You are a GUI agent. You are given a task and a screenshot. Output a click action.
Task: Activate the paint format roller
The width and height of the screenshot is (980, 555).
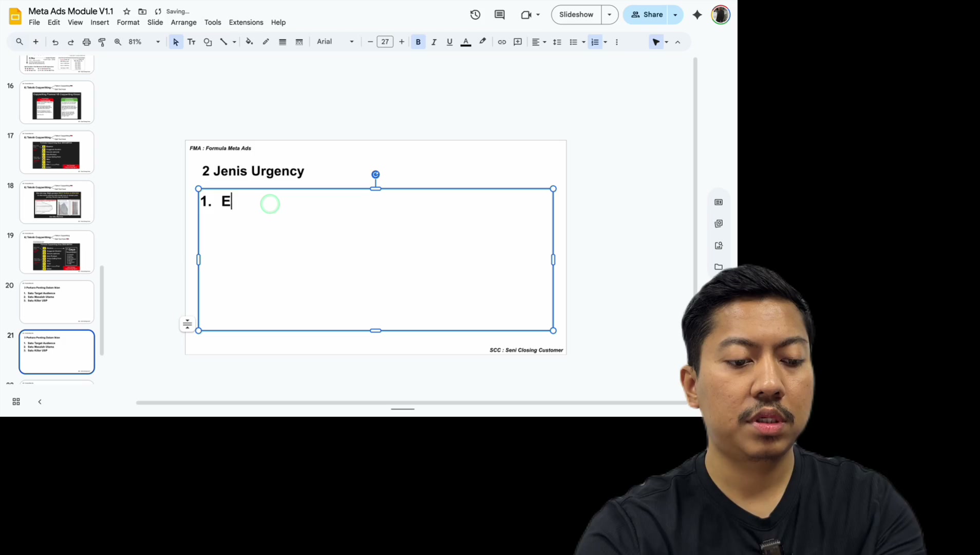tap(102, 42)
